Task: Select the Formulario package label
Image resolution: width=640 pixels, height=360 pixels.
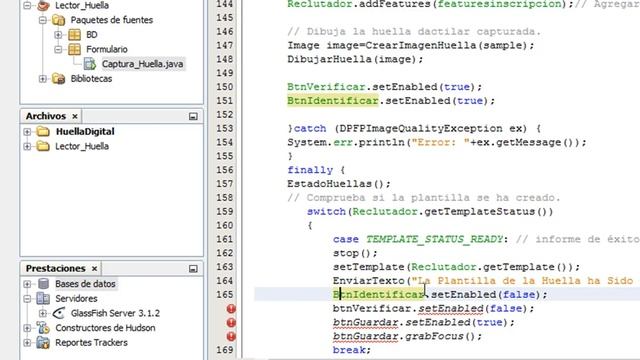Action: [107, 49]
